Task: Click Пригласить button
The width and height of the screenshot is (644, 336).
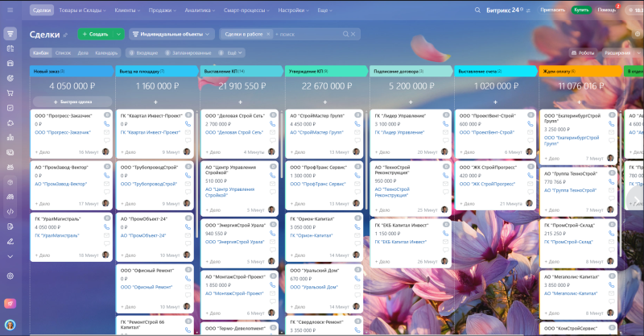Action: point(552,10)
